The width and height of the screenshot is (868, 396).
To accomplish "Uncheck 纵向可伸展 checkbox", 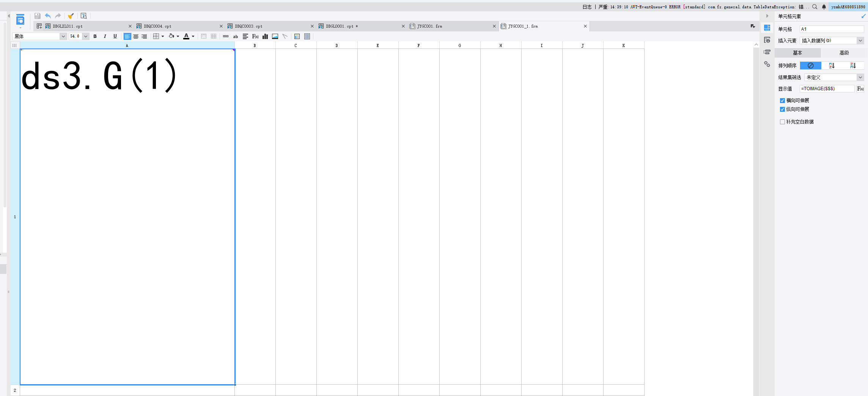I will click(x=782, y=109).
